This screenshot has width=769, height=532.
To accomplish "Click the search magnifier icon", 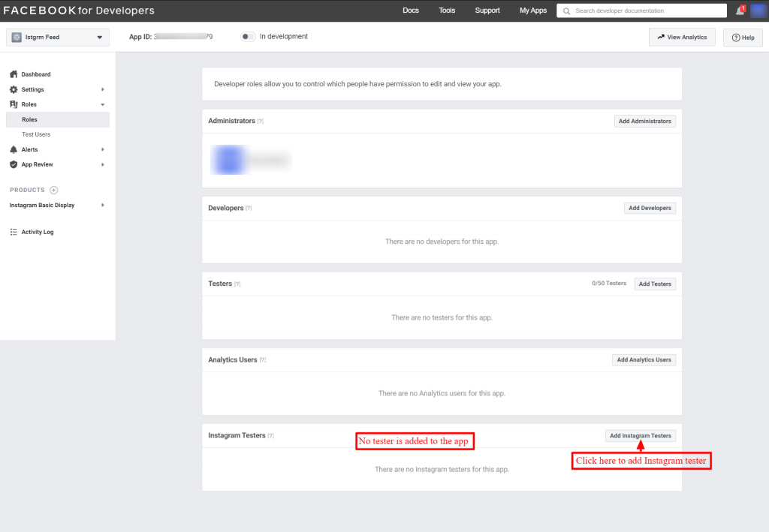I will tap(566, 11).
